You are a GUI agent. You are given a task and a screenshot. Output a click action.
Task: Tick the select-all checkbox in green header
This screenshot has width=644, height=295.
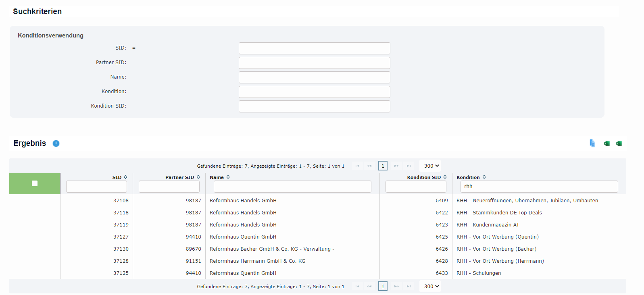[x=35, y=184]
